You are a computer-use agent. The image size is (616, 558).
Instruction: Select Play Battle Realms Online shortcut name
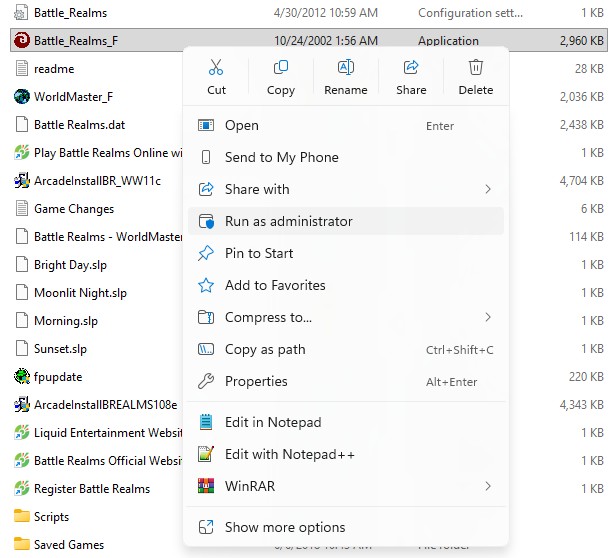(108, 152)
